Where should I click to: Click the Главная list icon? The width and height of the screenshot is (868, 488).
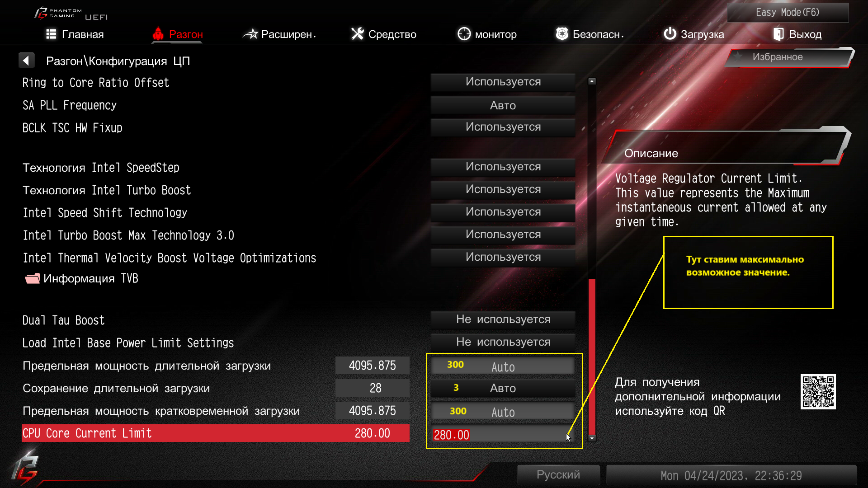(x=51, y=34)
